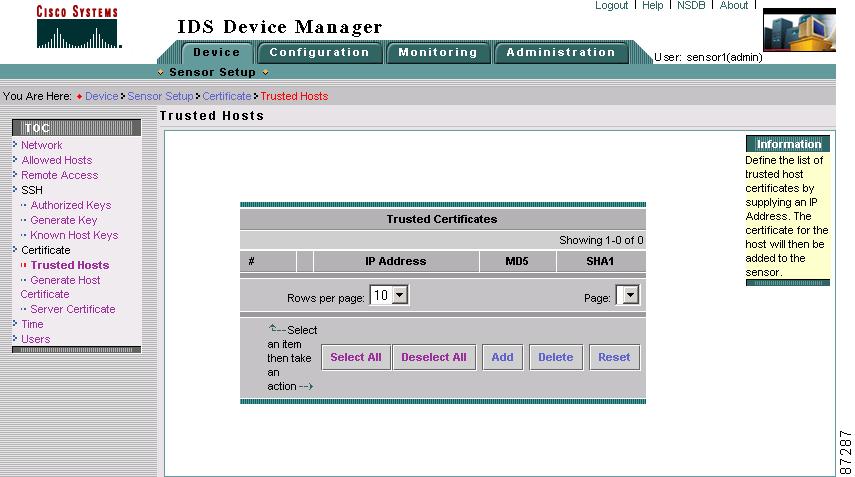Select Trusted Hosts in the TOC
This screenshot has width=855, height=477.
coord(70,265)
